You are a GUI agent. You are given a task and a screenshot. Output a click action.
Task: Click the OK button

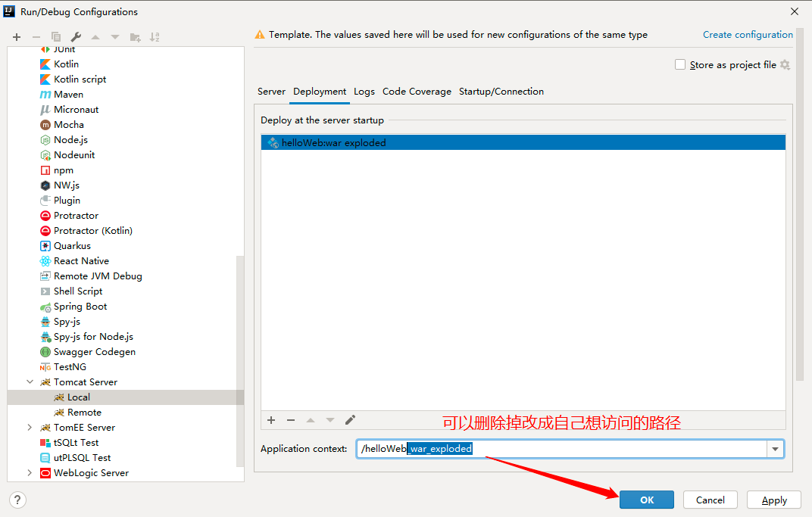(x=647, y=500)
